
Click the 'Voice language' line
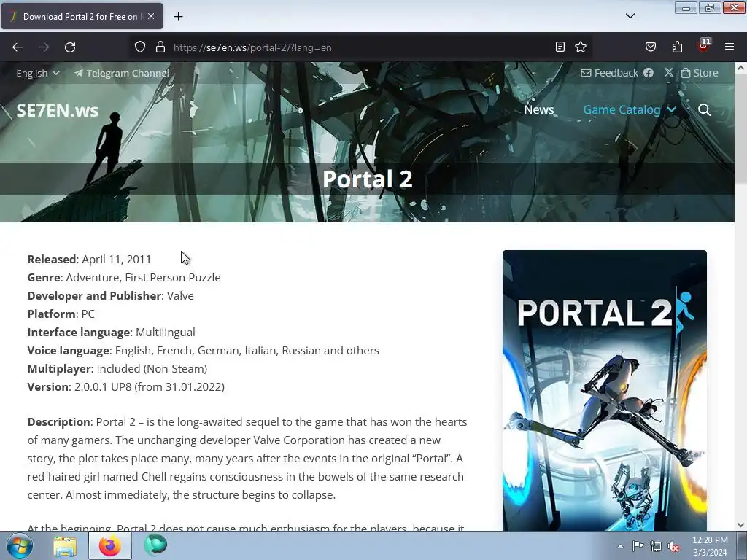pyautogui.click(x=203, y=351)
